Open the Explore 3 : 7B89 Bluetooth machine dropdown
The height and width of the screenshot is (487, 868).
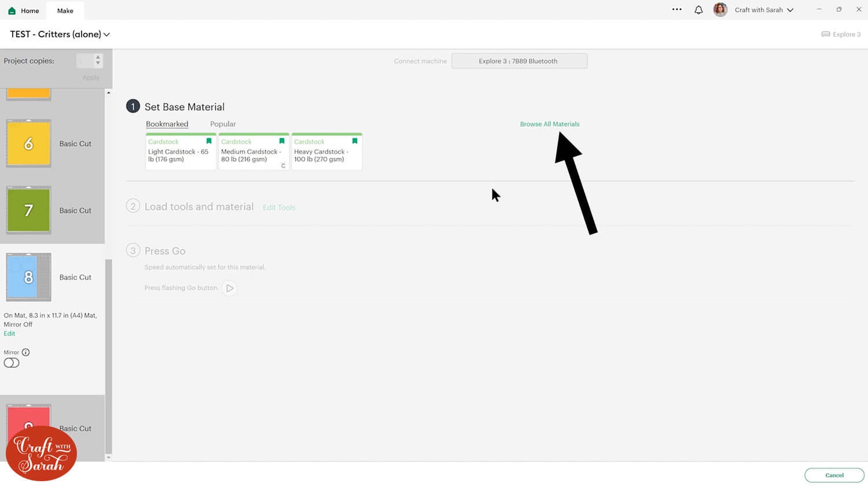(519, 61)
